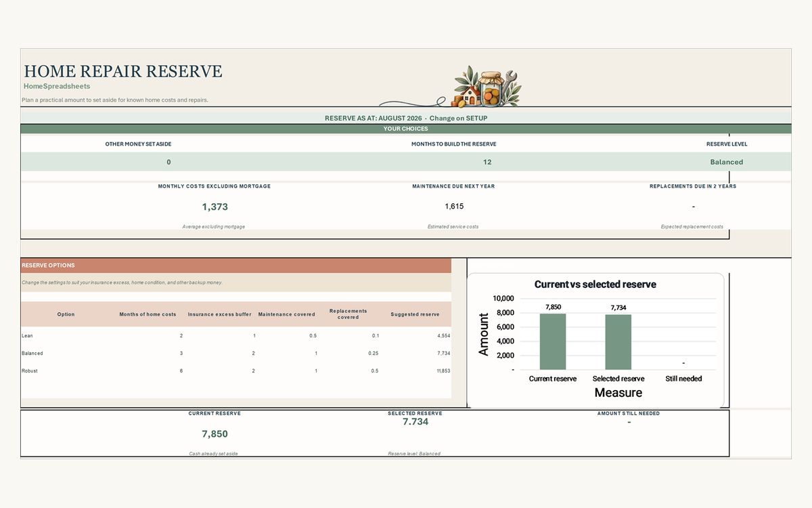Select the selected reserve total 7.734
812x508 pixels.
415,421
